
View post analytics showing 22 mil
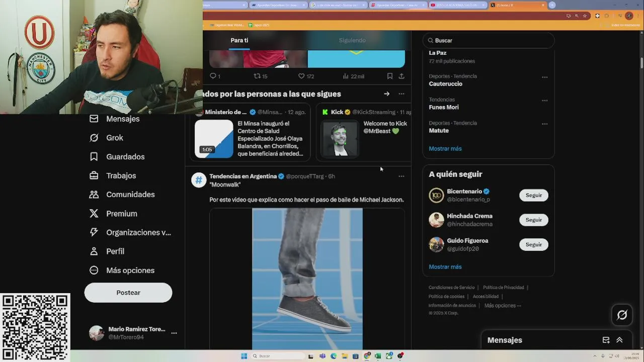(353, 76)
